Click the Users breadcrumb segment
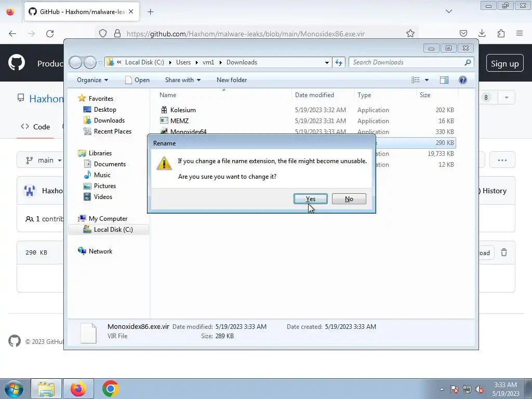Image resolution: width=532 pixels, height=399 pixels. point(183,62)
